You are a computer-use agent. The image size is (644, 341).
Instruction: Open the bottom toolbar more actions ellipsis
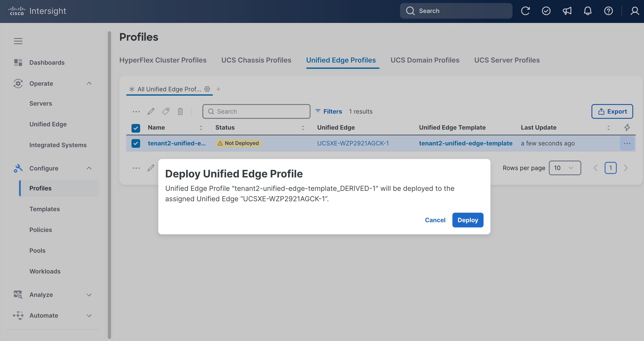click(x=136, y=168)
